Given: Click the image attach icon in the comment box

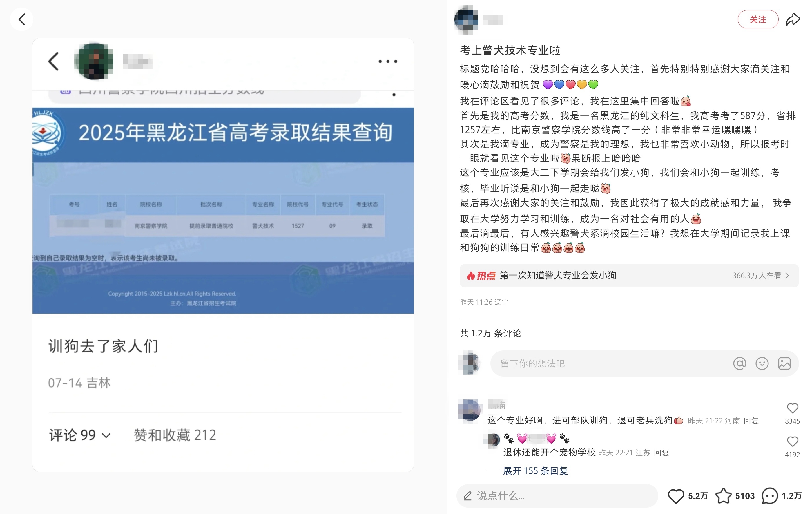Looking at the screenshot, I should coord(784,363).
